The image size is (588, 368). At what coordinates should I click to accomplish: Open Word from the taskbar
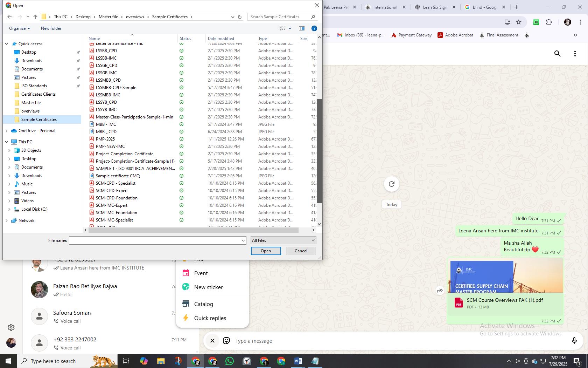298,361
